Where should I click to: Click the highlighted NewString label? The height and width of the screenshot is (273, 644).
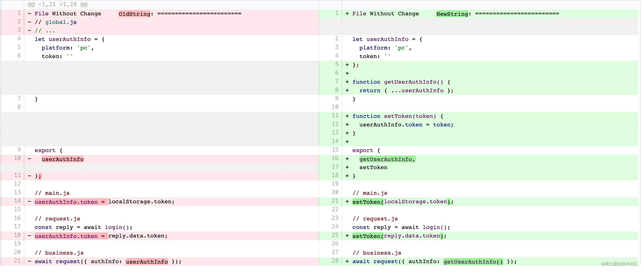(452, 14)
